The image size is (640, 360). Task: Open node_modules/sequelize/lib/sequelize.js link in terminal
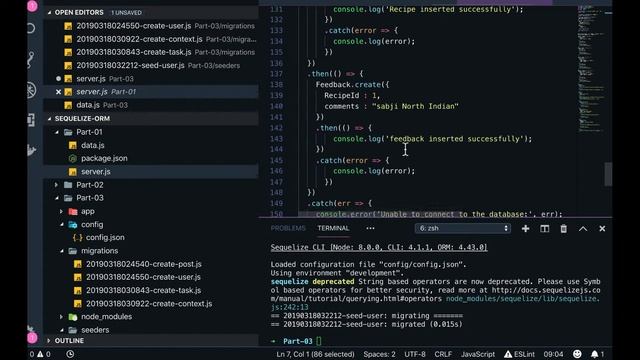[522, 299]
